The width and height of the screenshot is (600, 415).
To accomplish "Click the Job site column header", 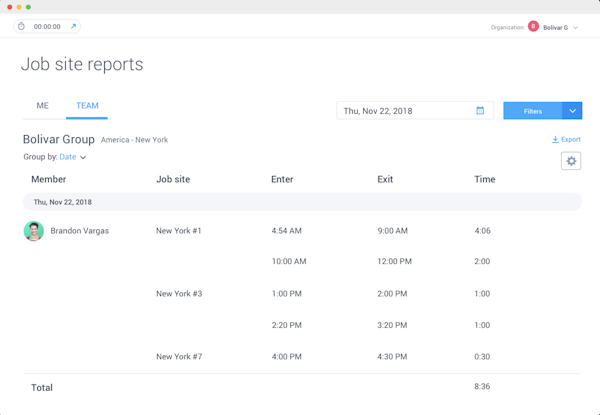I will tap(173, 179).
